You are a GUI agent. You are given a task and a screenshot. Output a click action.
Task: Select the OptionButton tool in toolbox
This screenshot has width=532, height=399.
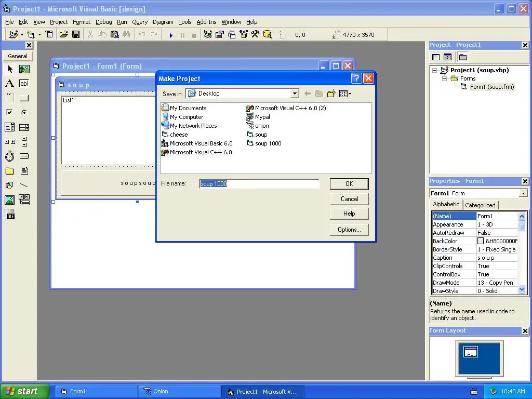24,112
